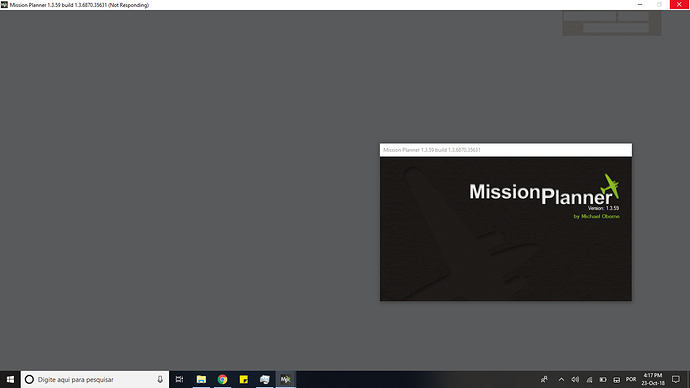
Task: Open the Action Center notifications icon
Action: [x=676, y=379]
